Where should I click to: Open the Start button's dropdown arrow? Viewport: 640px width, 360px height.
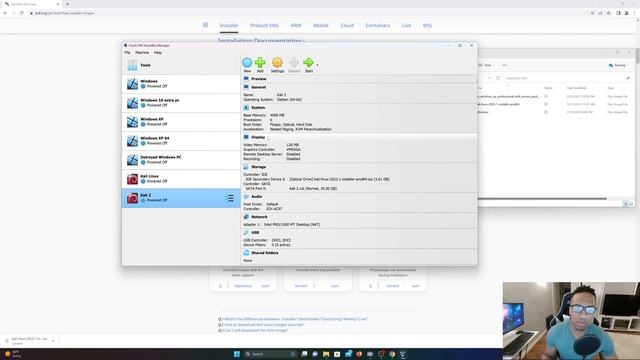pyautogui.click(x=317, y=64)
